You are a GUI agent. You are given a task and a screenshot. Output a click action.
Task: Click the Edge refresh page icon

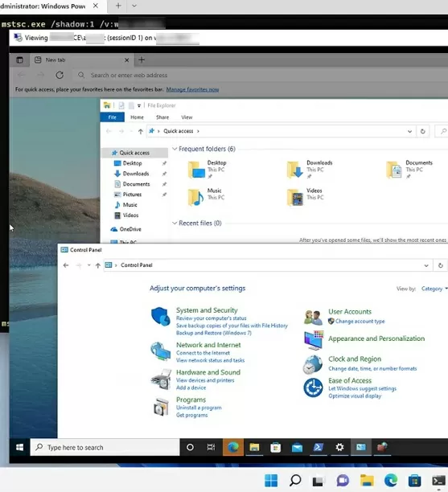click(60, 75)
